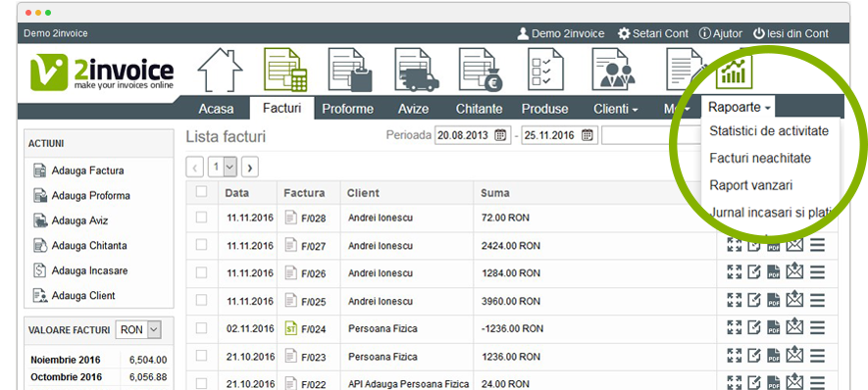Viewport: 868px width, 390px height.
Task: Tick the checkbox for invoice F/028
Action: coord(201,218)
